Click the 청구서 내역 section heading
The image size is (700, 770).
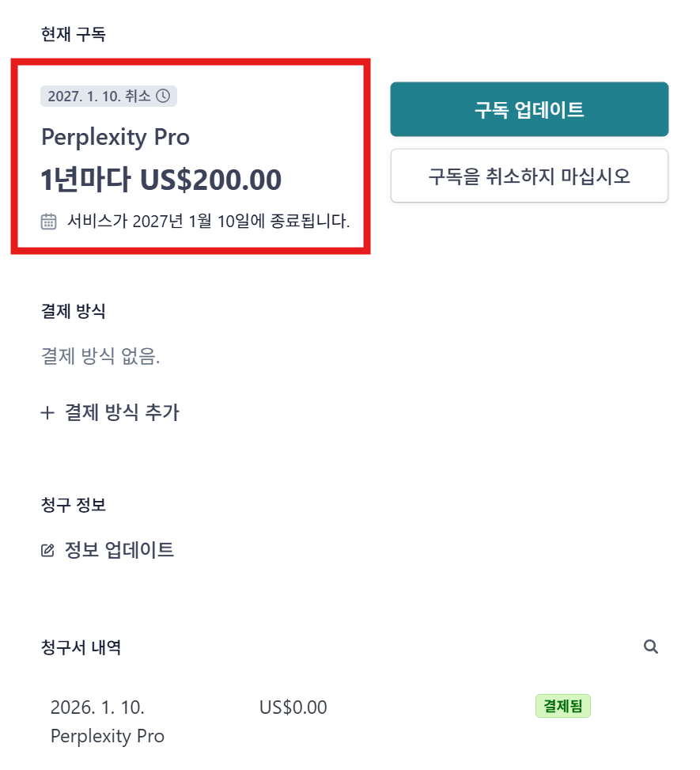pyautogui.click(x=81, y=648)
